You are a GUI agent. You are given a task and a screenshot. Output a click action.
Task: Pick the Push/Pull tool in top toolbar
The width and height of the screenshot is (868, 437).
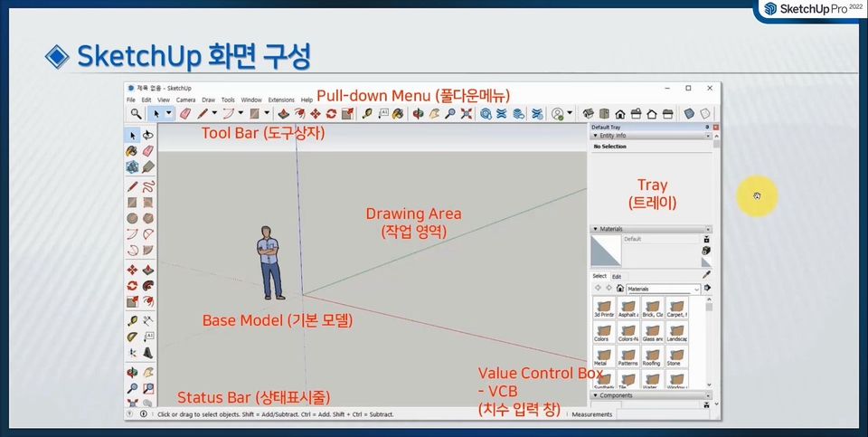click(283, 113)
